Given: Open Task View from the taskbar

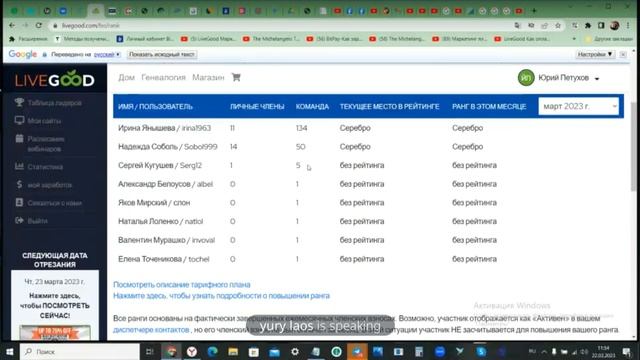Looking at the screenshot, I should point(150,351).
